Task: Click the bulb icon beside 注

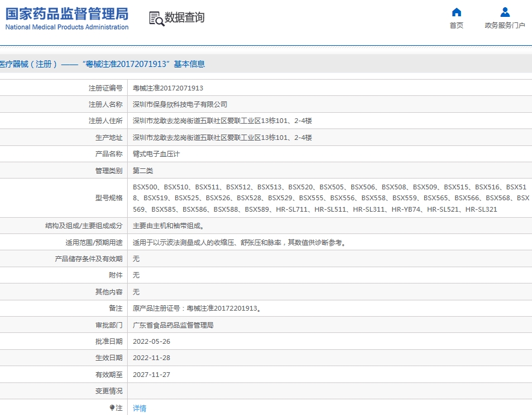Action: (112, 408)
